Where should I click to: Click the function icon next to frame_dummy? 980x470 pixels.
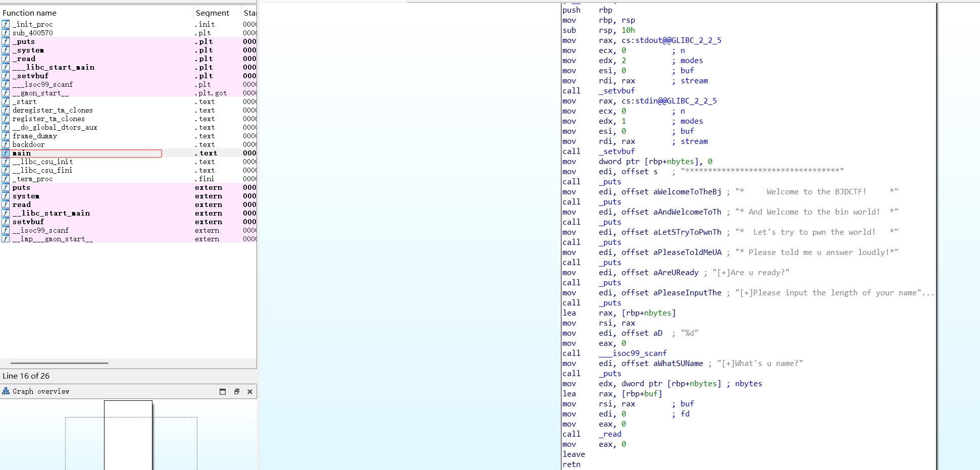tap(6, 136)
